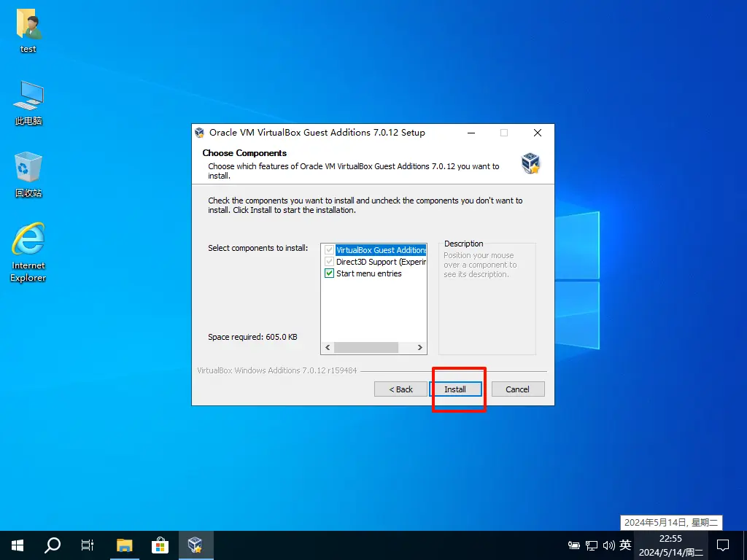Click the VirtualBox icon in the title bar
The height and width of the screenshot is (560, 747).
point(200,133)
